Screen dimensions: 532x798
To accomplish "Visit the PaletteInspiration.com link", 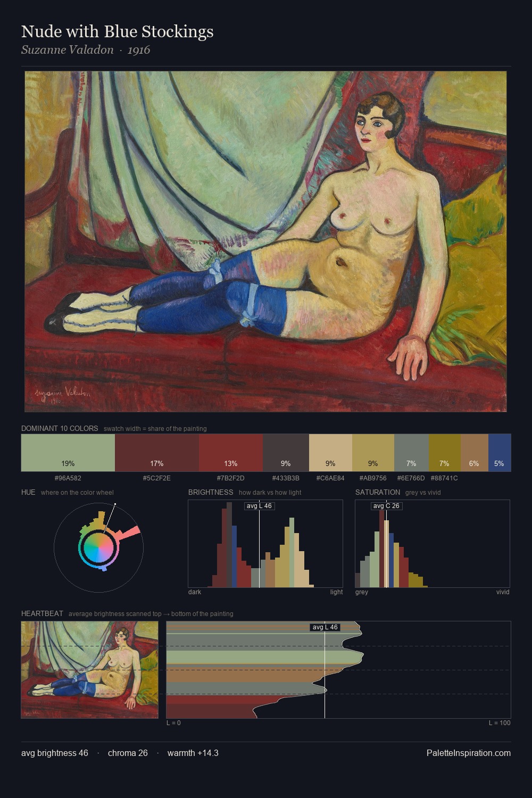I will tap(469, 753).
